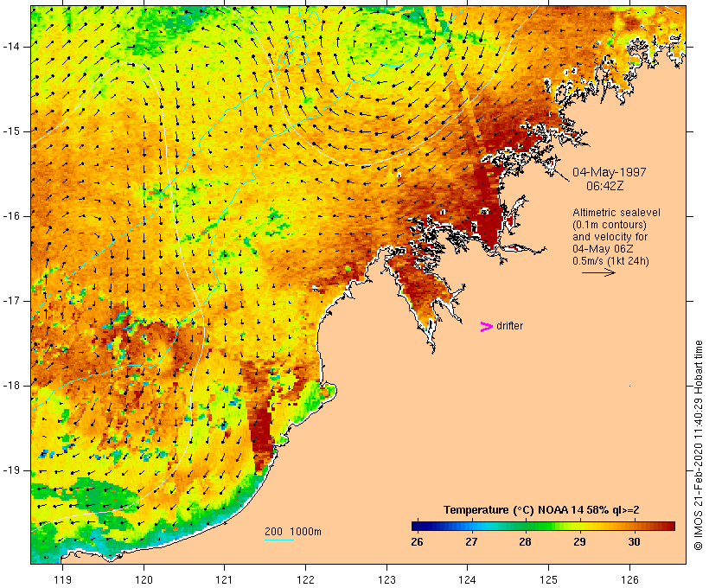709x588 pixels.
Task: Click the longitude axis label '119'
Action: pos(62,579)
